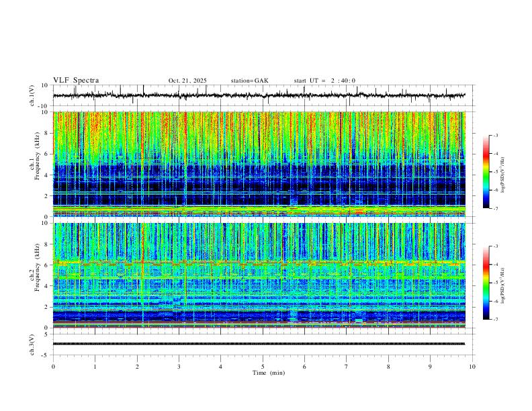Image resolution: width=532 pixels, height=411 pixels.
Task: Click inside the ch.1 spectrogram panel
Action: pyautogui.click(x=259, y=164)
